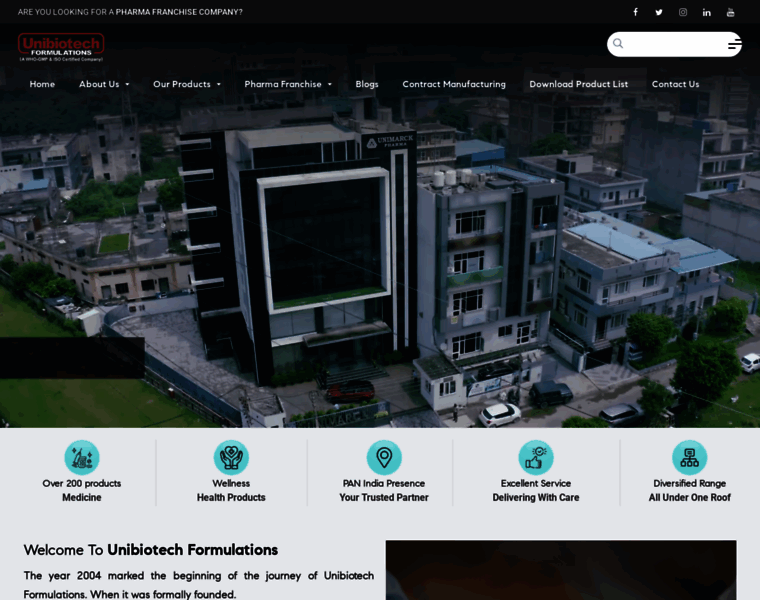Click the PHARMA FRANCHISE COMPANY top bar text
This screenshot has height=600, width=760.
(x=179, y=12)
